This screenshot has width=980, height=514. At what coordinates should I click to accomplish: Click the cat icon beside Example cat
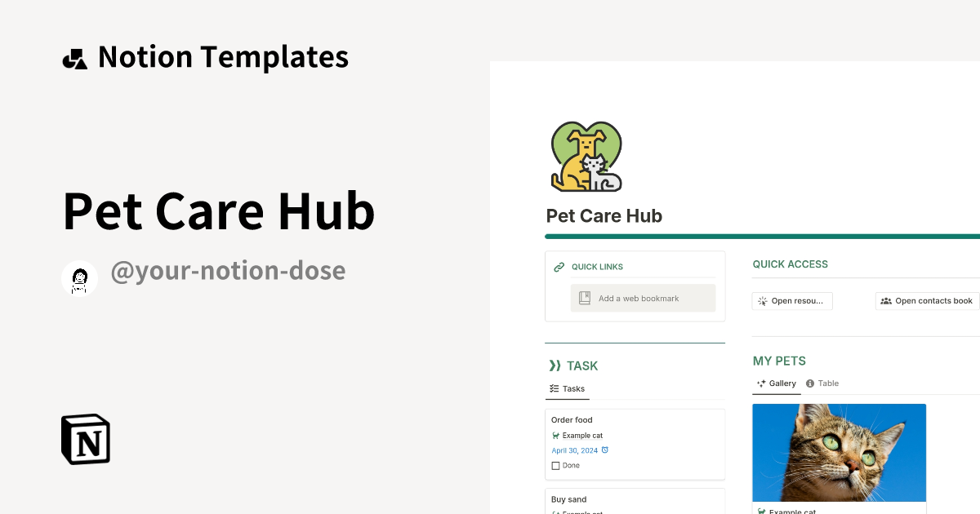point(555,435)
